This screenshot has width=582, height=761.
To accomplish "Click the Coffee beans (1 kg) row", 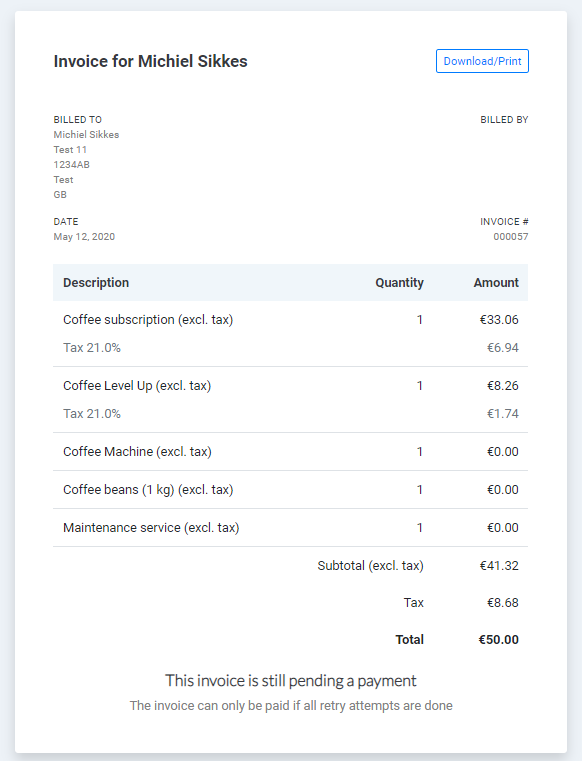I will (290, 490).
